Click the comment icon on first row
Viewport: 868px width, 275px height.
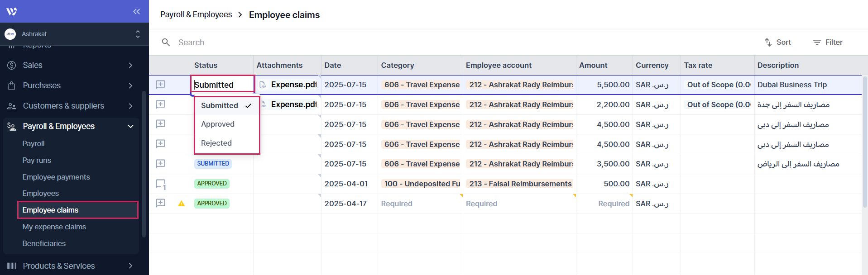160,85
